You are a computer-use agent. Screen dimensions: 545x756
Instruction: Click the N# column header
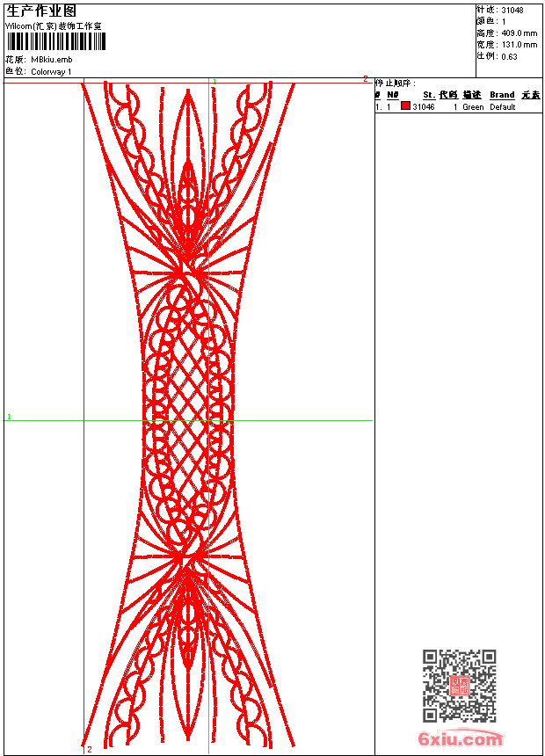393,95
